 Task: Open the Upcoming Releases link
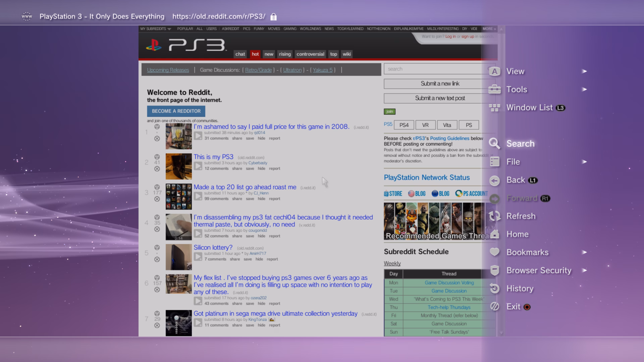[x=168, y=70]
